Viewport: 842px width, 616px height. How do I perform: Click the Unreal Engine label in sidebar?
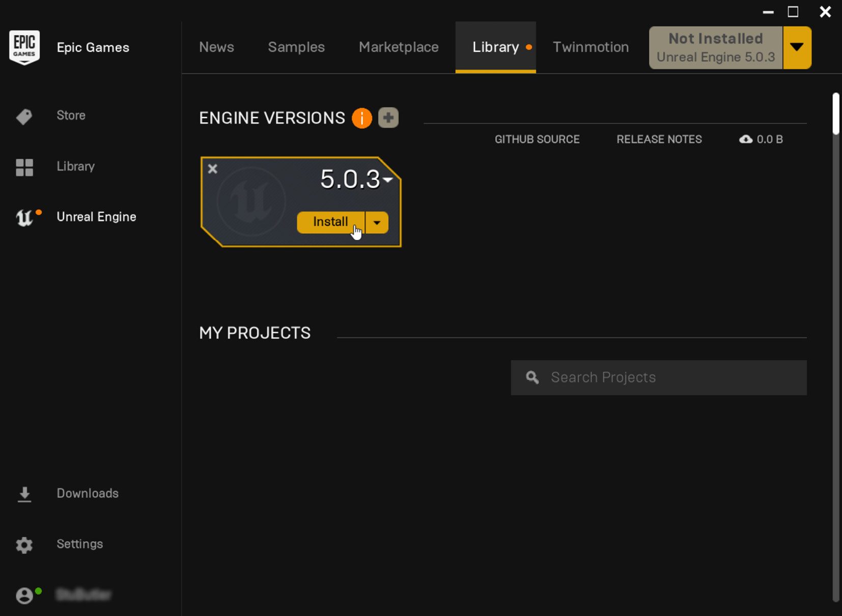click(96, 217)
